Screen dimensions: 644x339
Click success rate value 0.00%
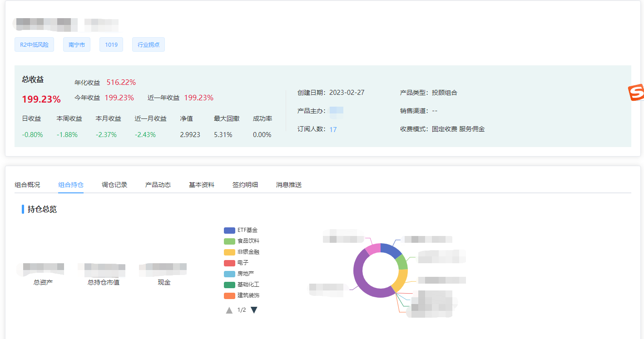click(x=262, y=135)
